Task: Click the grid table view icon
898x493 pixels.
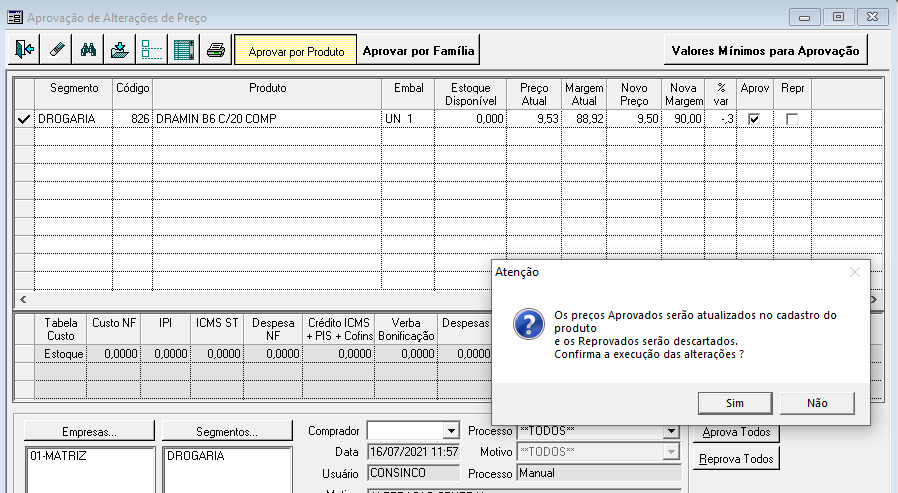Action: point(184,50)
